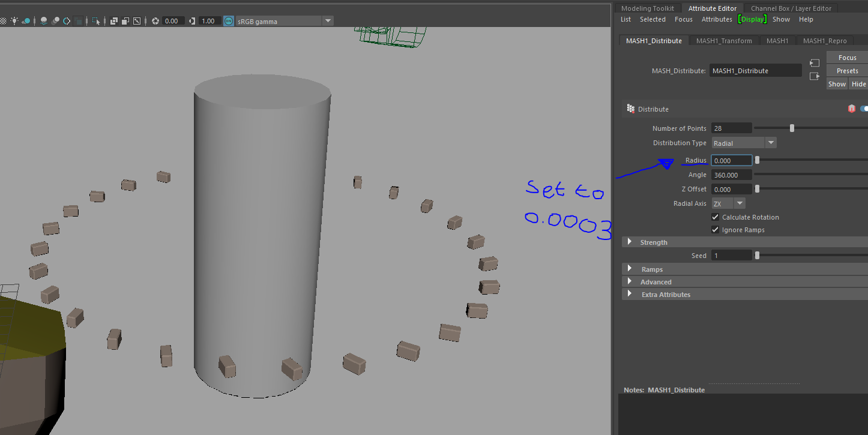868x435 pixels.
Task: Click the multisample anti-aliasing icon
Action: [x=67, y=21]
